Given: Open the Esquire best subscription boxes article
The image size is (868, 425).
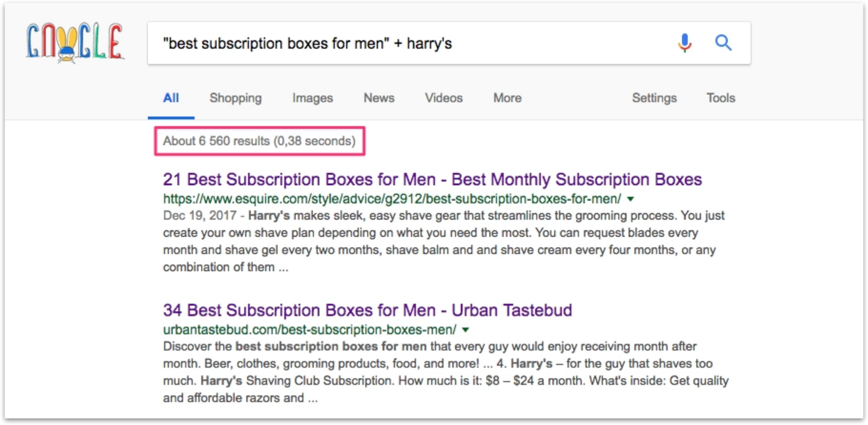Looking at the screenshot, I should click(432, 179).
